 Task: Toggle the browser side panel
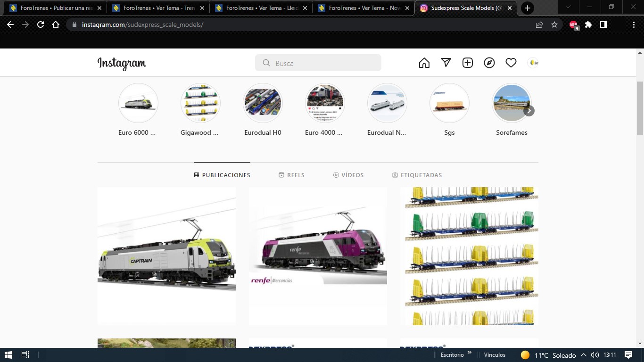pyautogui.click(x=603, y=25)
